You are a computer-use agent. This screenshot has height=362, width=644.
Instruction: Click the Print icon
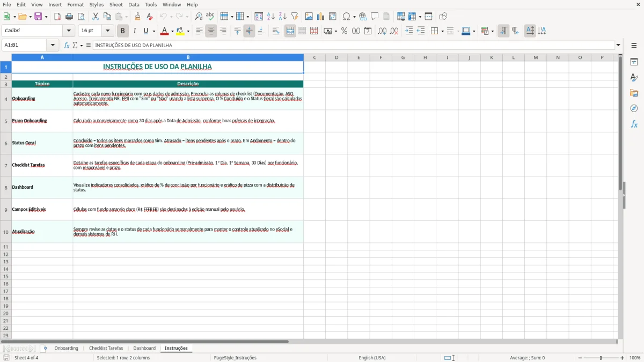click(69, 17)
